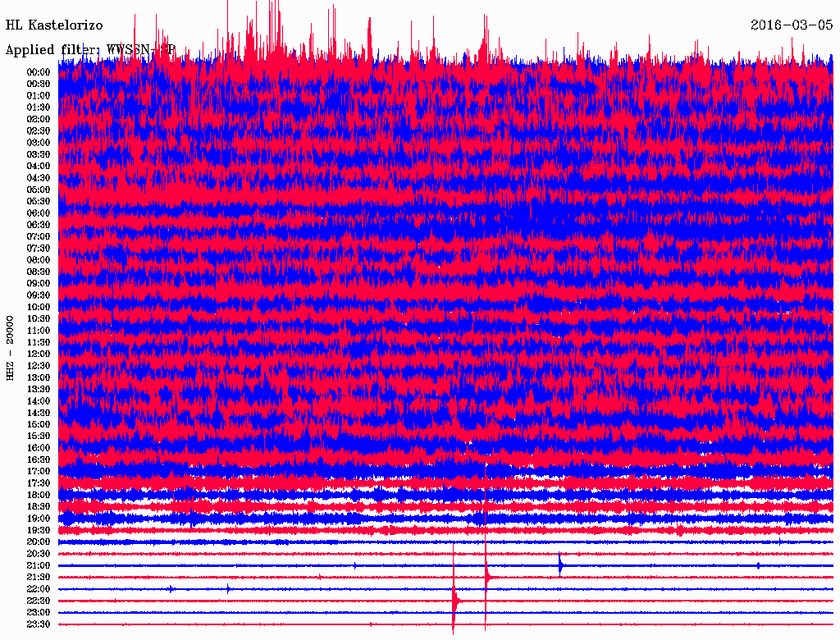This screenshot has width=840, height=640.
Task: Select the 15:00 time label
Action: 39,424
